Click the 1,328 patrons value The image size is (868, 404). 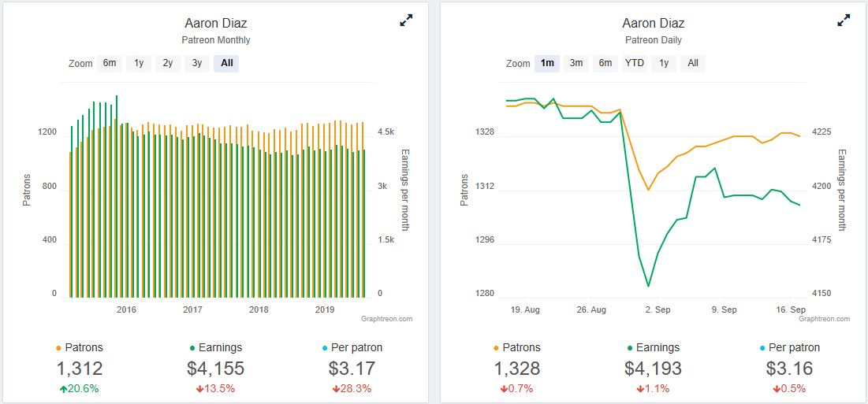(x=517, y=369)
